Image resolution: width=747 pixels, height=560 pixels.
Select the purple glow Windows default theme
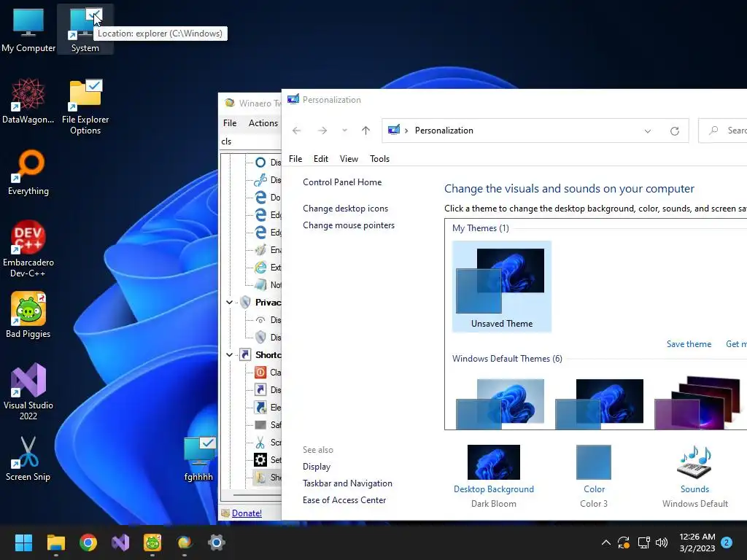pos(698,402)
